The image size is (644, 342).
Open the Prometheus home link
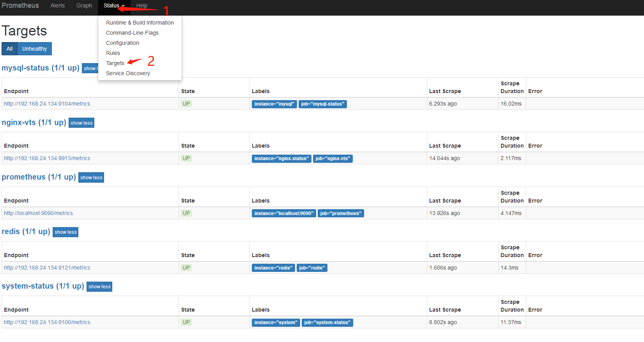pyautogui.click(x=20, y=5)
